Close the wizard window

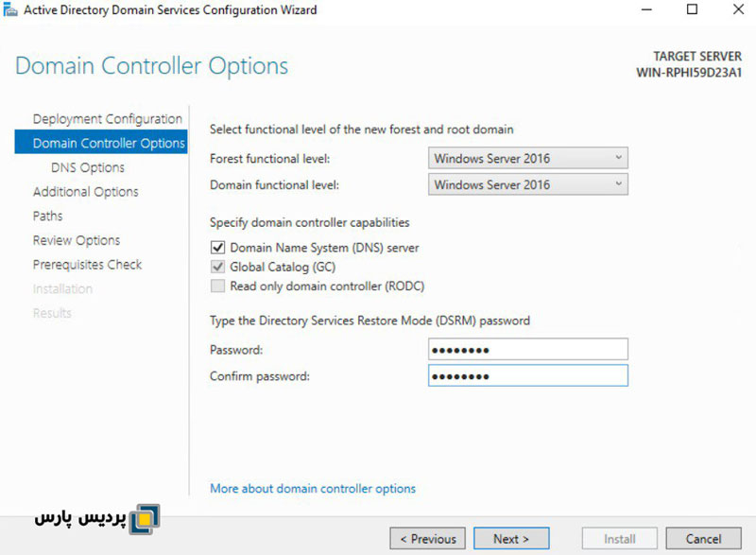738,9
